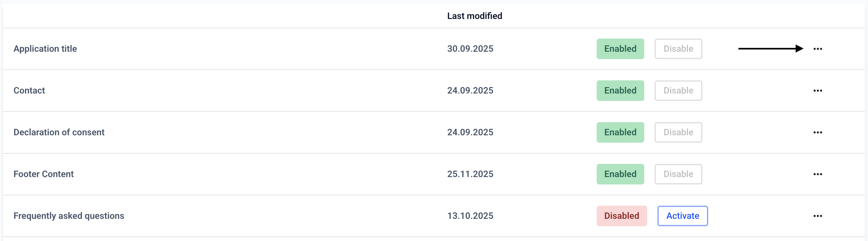This screenshot has width=868, height=241.
Task: Click the Disabled status badge for FAQ
Action: pos(621,216)
